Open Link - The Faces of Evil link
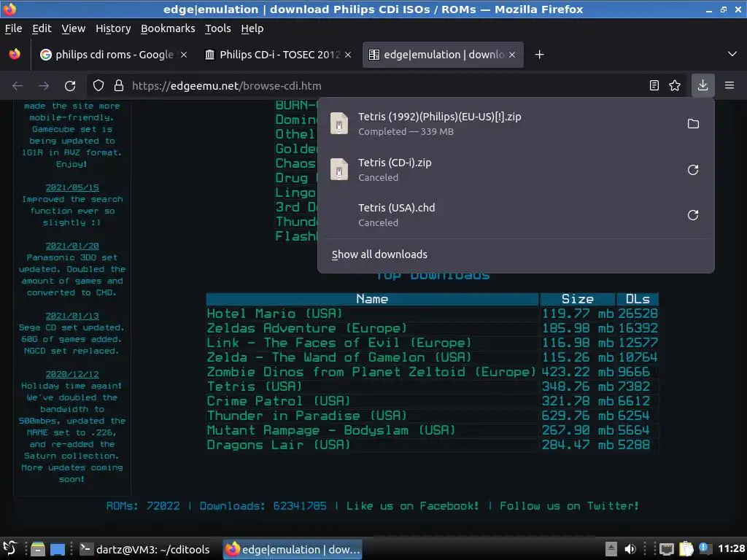 339,343
